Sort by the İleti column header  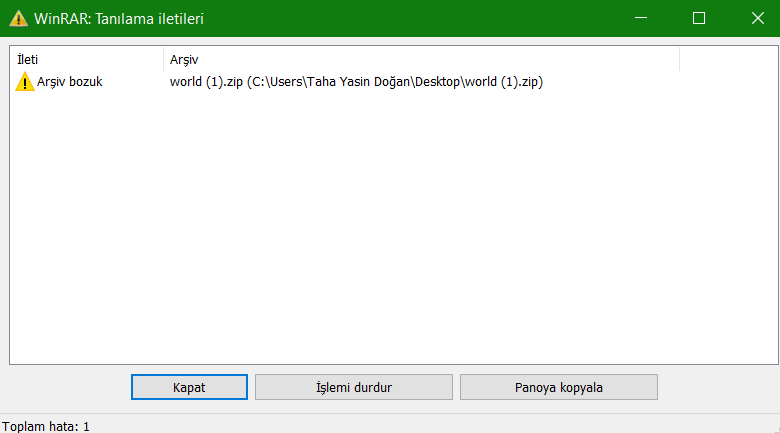pyautogui.click(x=87, y=60)
